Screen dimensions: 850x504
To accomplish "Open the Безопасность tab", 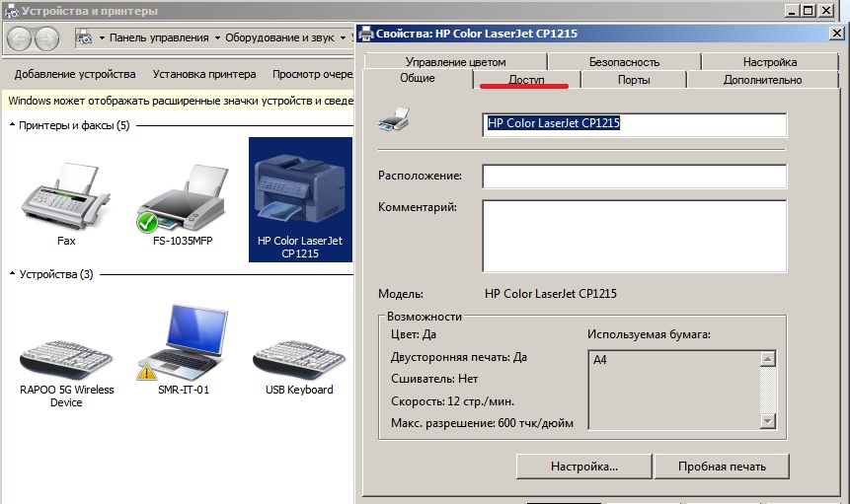I will pos(624,62).
